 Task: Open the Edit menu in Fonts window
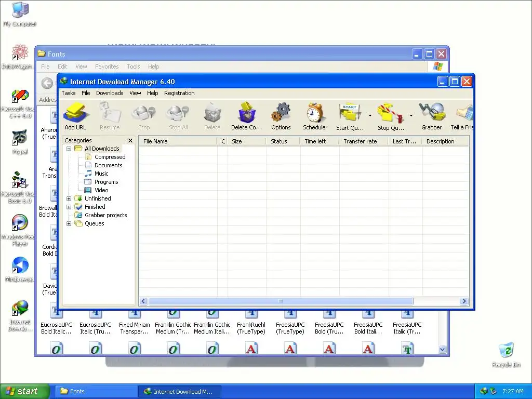click(x=62, y=66)
